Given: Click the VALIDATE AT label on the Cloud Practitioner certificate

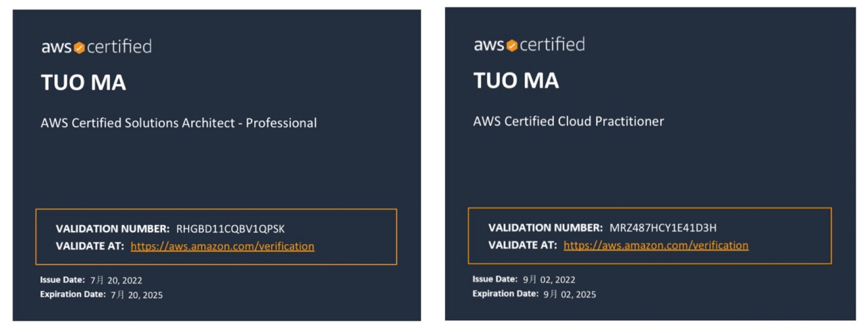Looking at the screenshot, I should tap(522, 246).
